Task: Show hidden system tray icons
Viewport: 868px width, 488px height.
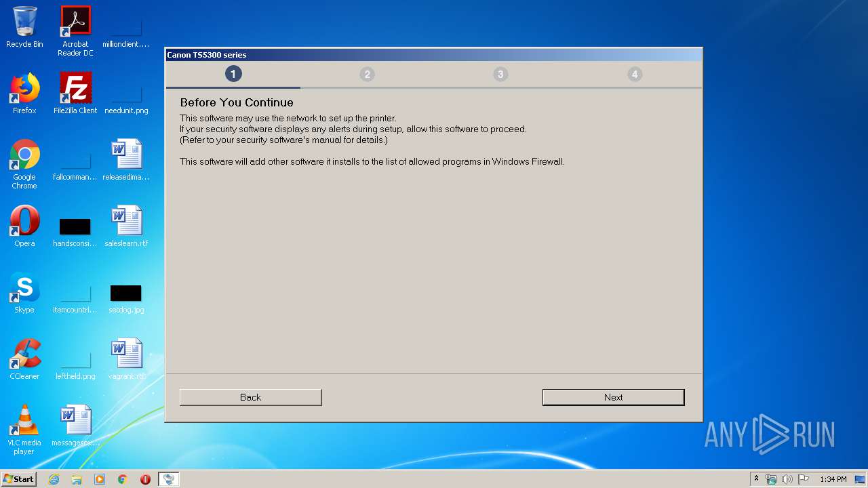Action: click(756, 479)
